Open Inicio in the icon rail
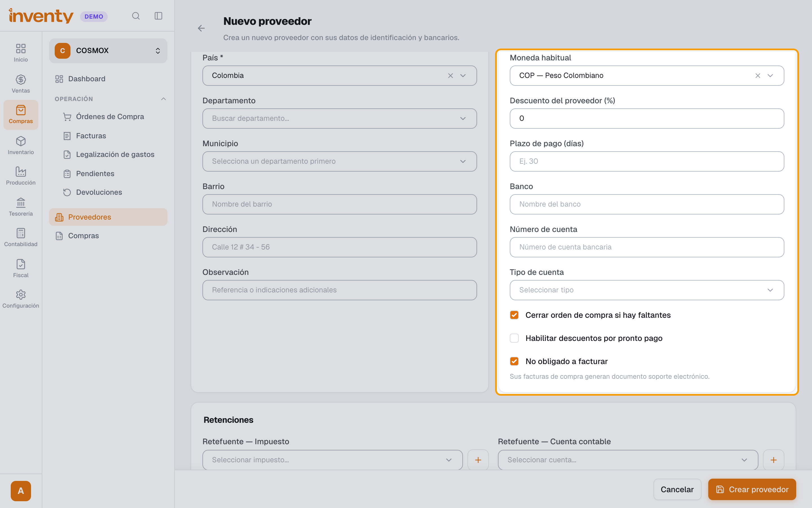812x508 pixels. (x=21, y=53)
